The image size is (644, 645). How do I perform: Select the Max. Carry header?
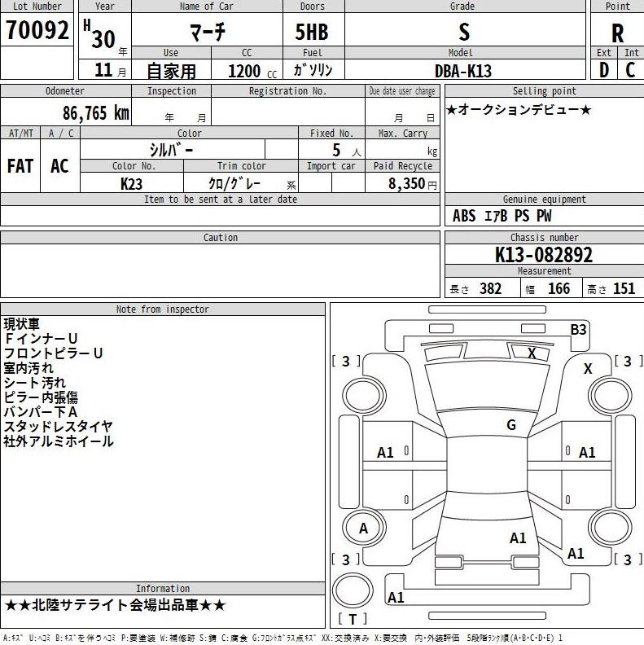pos(403,133)
